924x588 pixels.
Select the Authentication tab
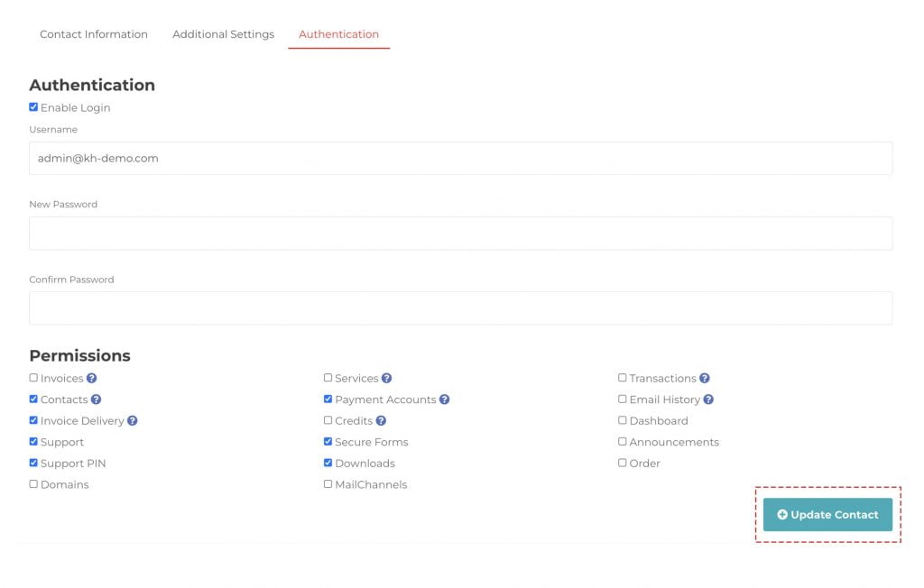339,34
